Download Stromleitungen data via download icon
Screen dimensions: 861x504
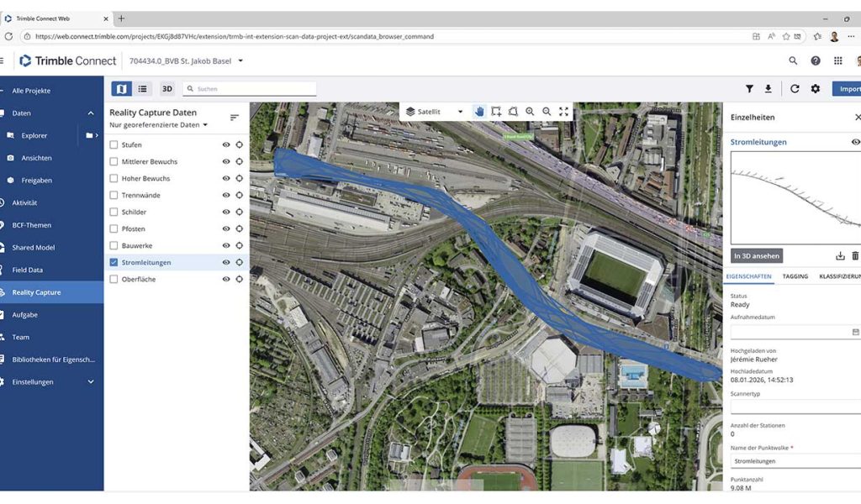840,255
